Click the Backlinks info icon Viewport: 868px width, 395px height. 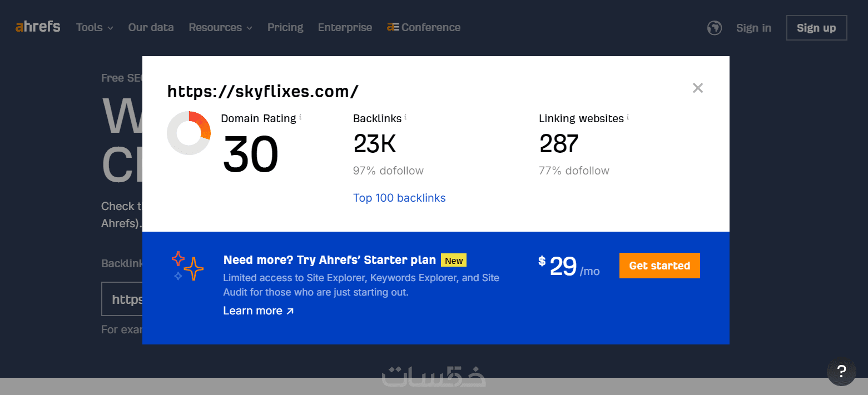pos(405,117)
